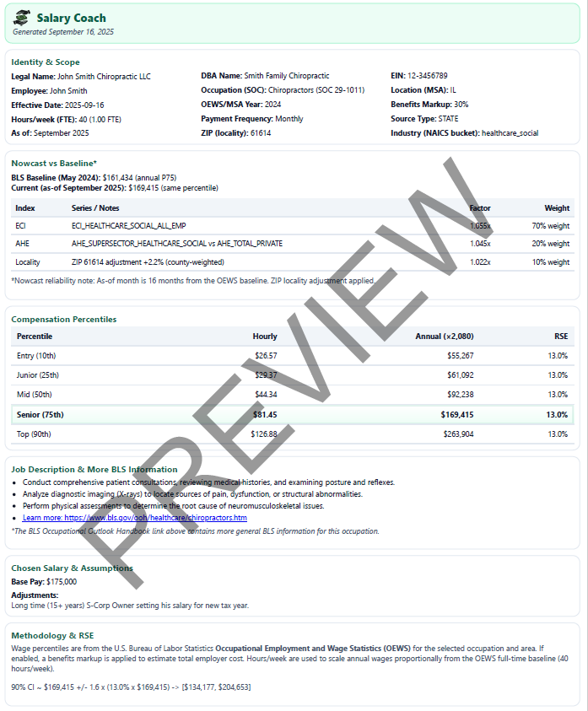Screen dimensions: 588x711
Task: Select the bullet about diagnostic imaging (X-rays)
Action: [x=193, y=494]
